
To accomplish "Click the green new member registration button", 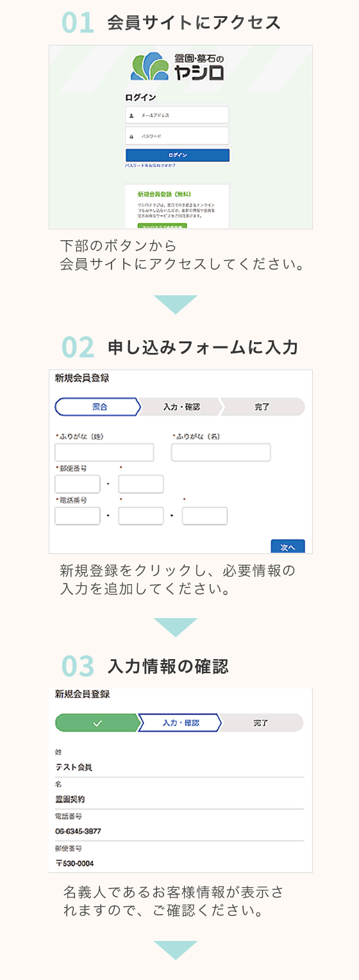I will pos(162,226).
